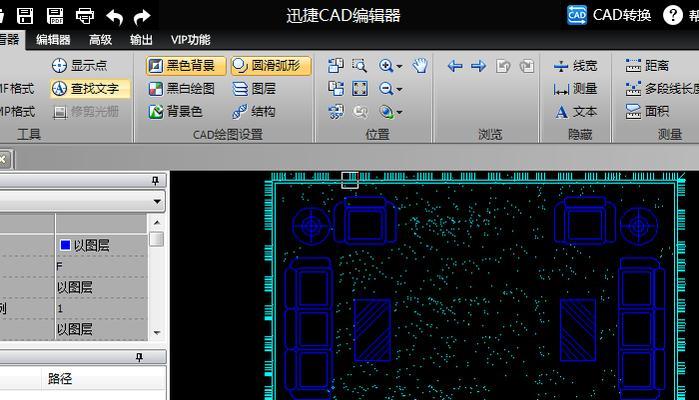Click the Save icon in title bar
Screen dimensions: 699x400
pyautogui.click(x=25, y=16)
